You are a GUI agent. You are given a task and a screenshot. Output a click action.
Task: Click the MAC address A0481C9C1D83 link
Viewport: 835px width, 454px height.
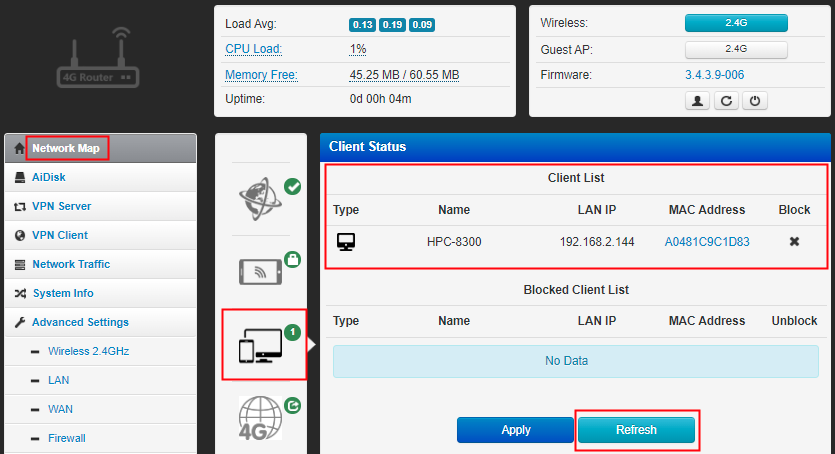coord(707,242)
